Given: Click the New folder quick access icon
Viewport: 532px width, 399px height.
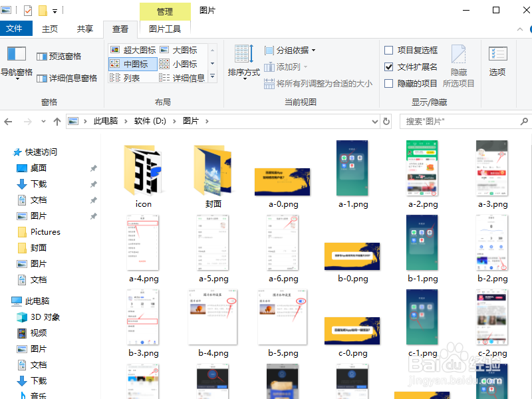Looking at the screenshot, I should click(x=43, y=11).
